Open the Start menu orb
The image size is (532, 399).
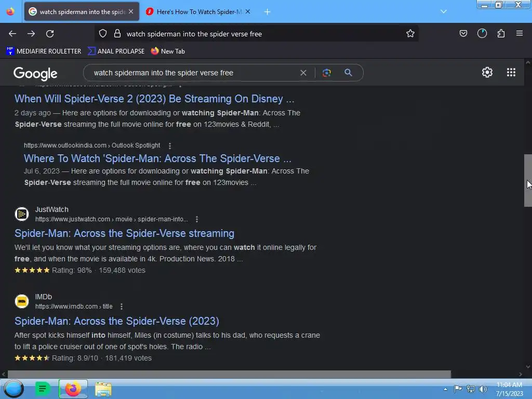14,389
